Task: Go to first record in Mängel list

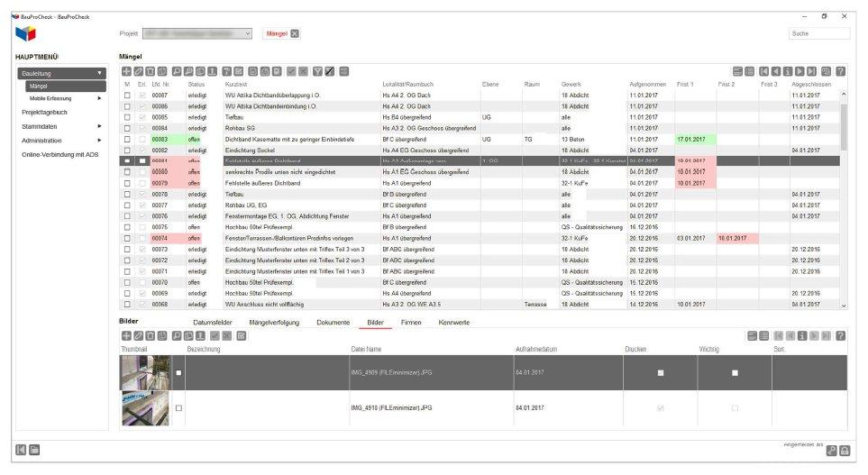Action: (764, 71)
